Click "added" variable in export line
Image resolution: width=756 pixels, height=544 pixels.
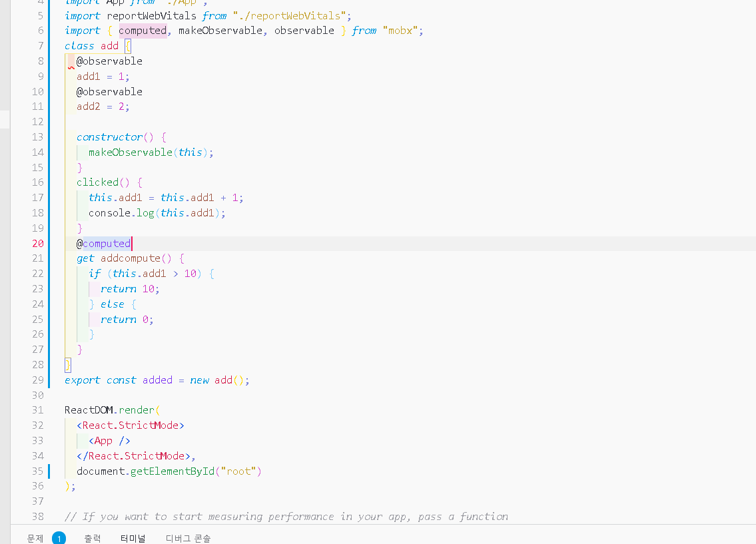coord(157,380)
